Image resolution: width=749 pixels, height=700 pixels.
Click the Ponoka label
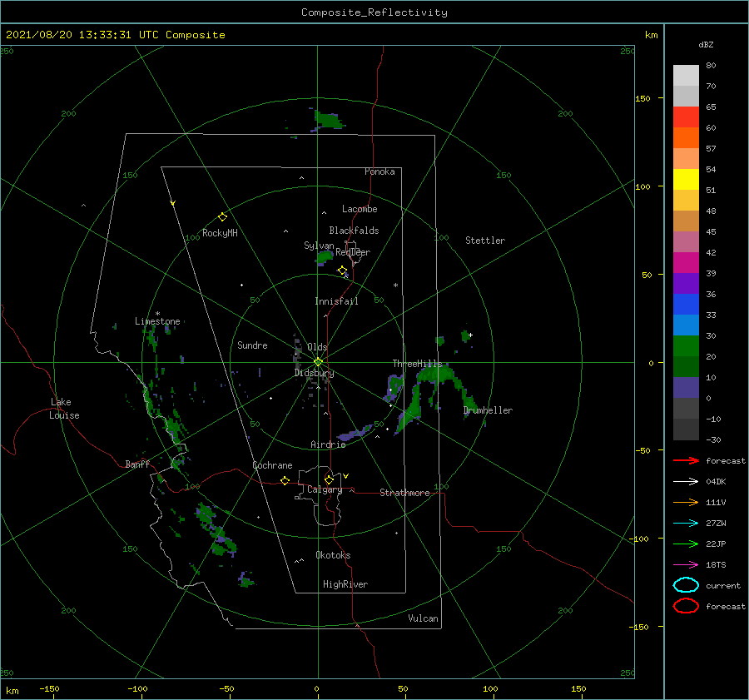[x=379, y=171]
